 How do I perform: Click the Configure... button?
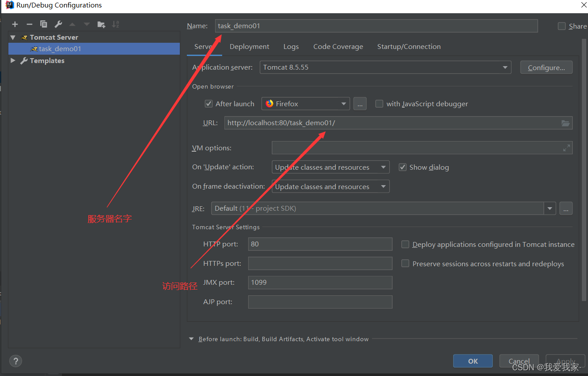(x=547, y=67)
